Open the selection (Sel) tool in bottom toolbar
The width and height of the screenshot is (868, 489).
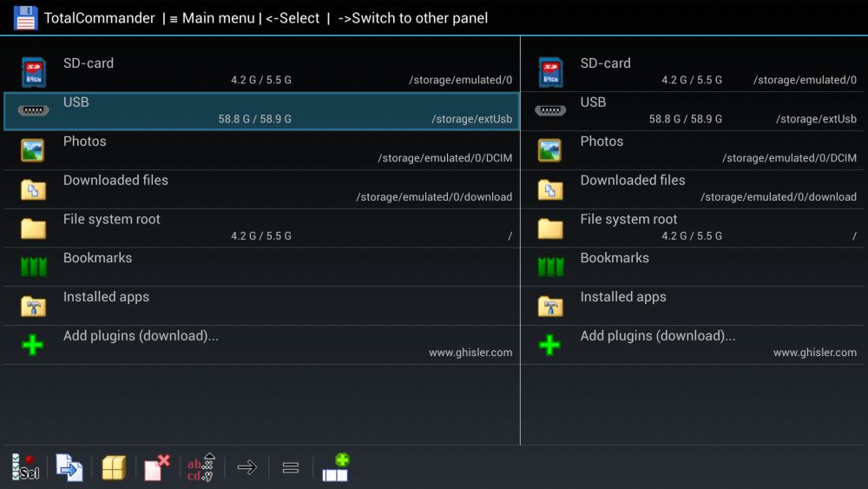click(x=25, y=467)
